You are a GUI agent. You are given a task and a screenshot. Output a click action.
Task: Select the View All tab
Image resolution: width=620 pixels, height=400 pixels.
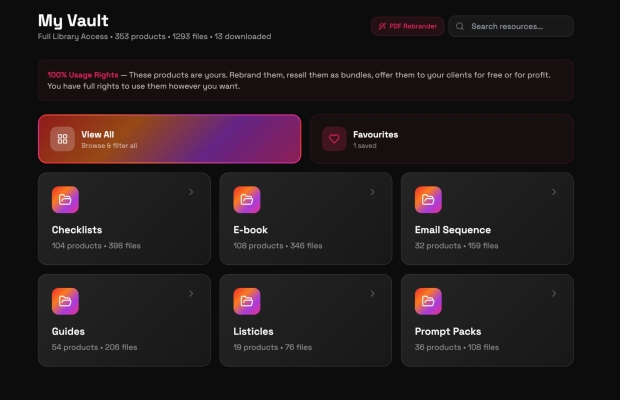[x=170, y=139]
